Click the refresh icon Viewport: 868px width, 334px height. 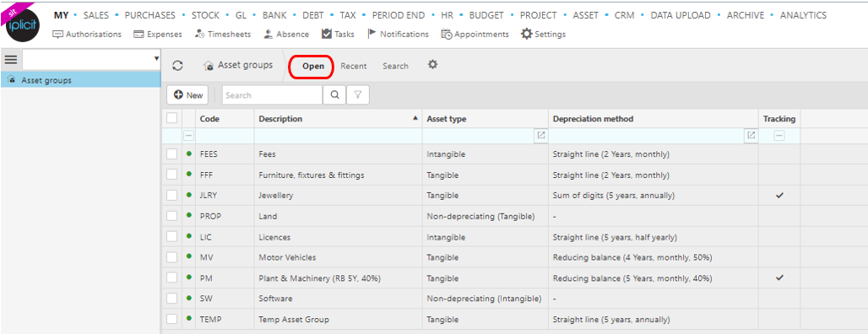click(x=177, y=66)
